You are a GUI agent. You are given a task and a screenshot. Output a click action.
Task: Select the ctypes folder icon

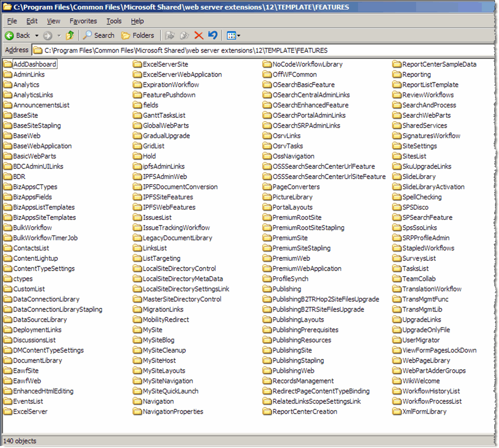point(8,279)
